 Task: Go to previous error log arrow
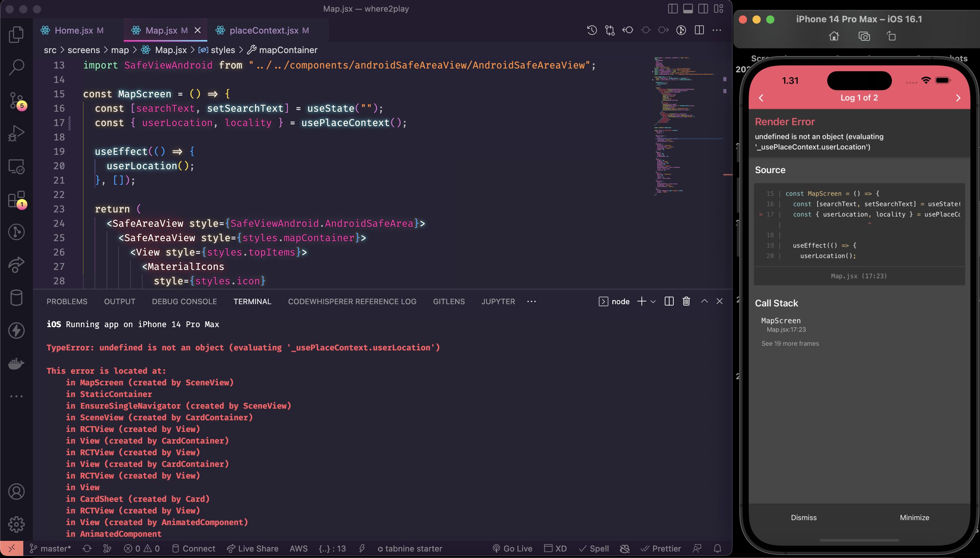point(761,98)
